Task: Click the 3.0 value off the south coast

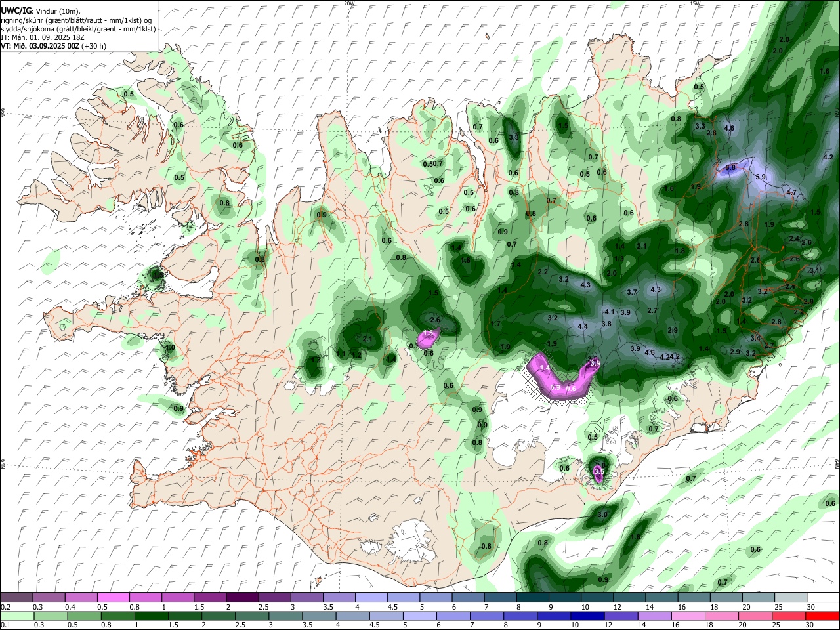Action: tap(602, 514)
